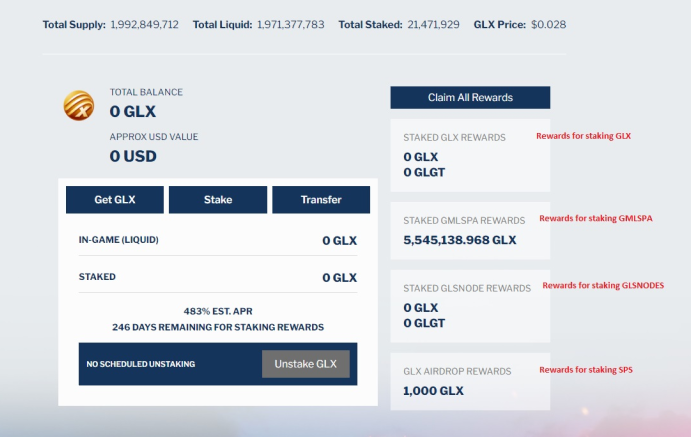Select the GLX Price value $0.028
691x437 pixels.
[x=549, y=25]
